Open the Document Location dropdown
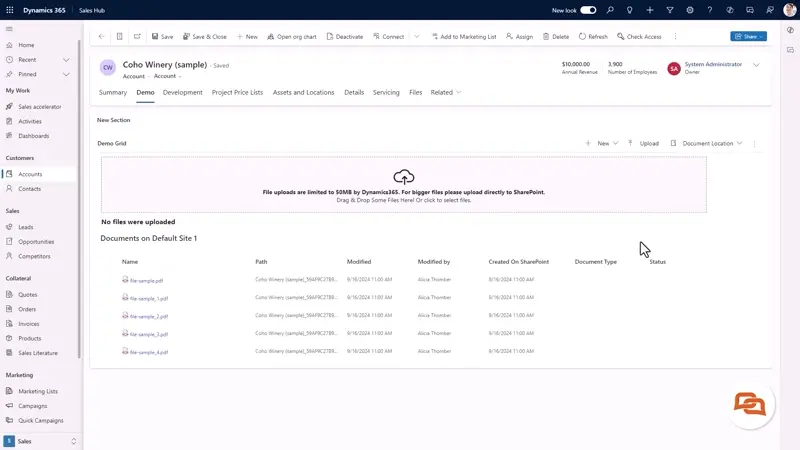800x450 pixels. [x=707, y=143]
